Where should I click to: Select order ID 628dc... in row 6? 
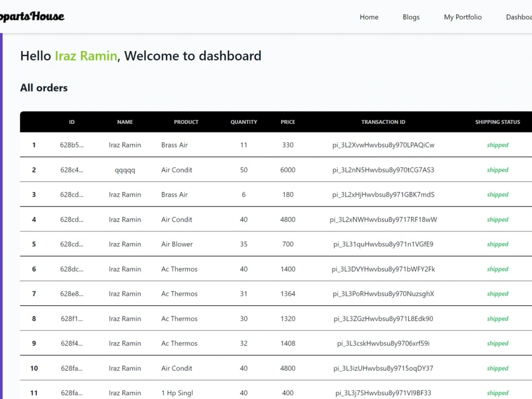click(72, 269)
